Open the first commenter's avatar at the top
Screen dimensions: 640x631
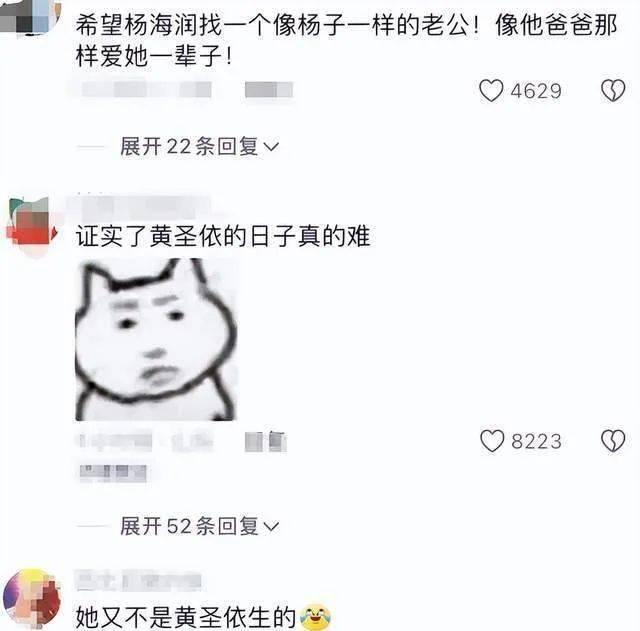pos(30,16)
